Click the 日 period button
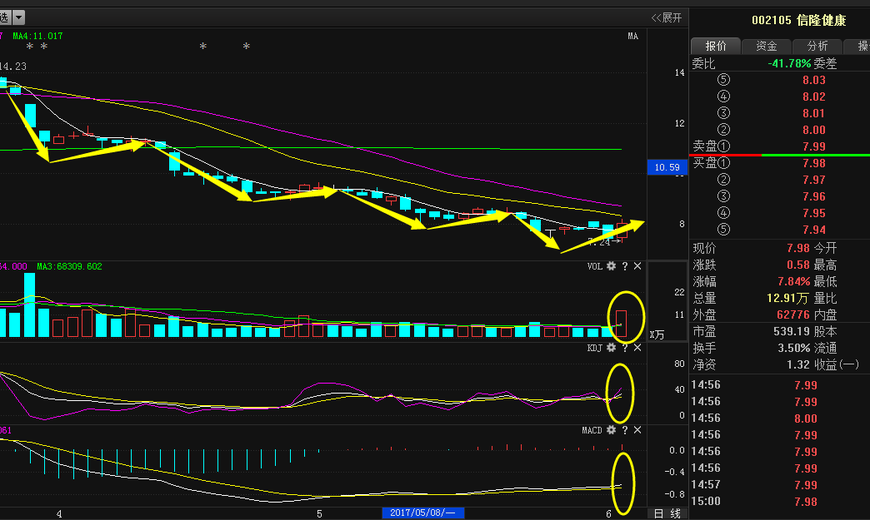Viewport: 870px width, 520px height. coord(659,513)
